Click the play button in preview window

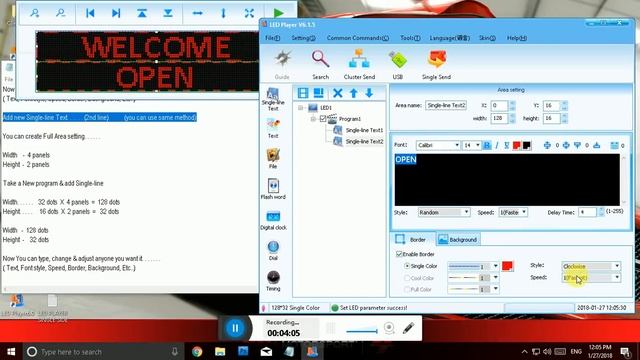pos(279,13)
